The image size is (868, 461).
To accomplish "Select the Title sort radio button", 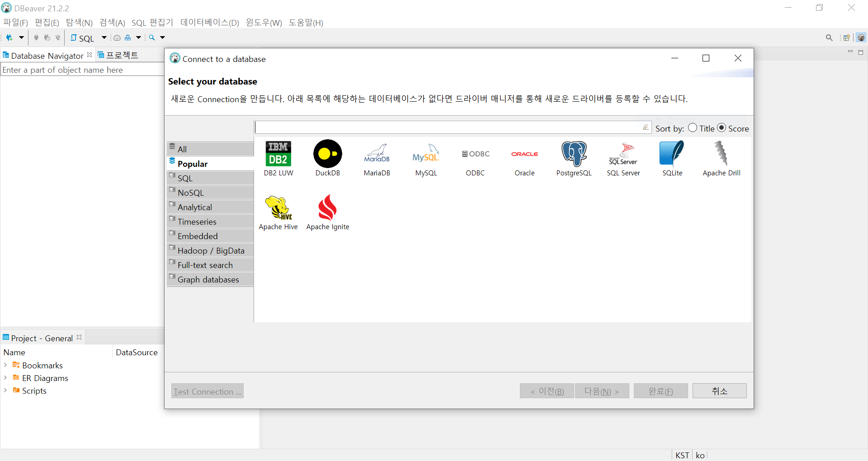I will pos(693,128).
